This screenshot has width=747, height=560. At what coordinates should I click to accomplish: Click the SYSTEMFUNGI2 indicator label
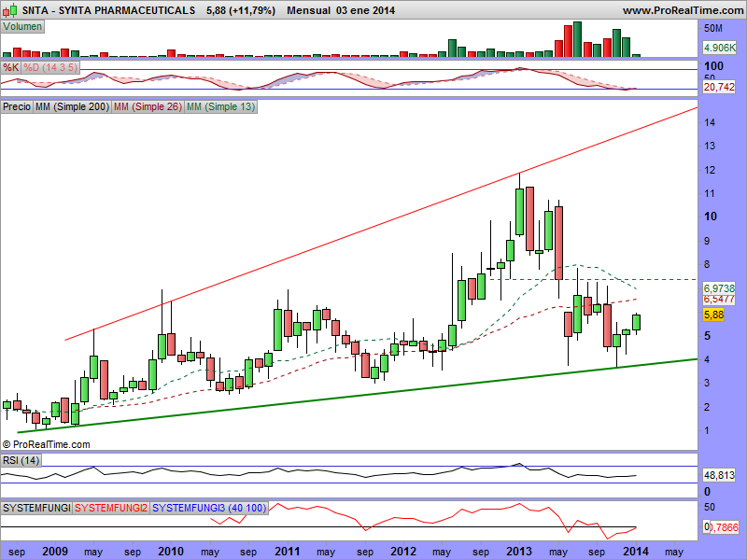point(111,508)
